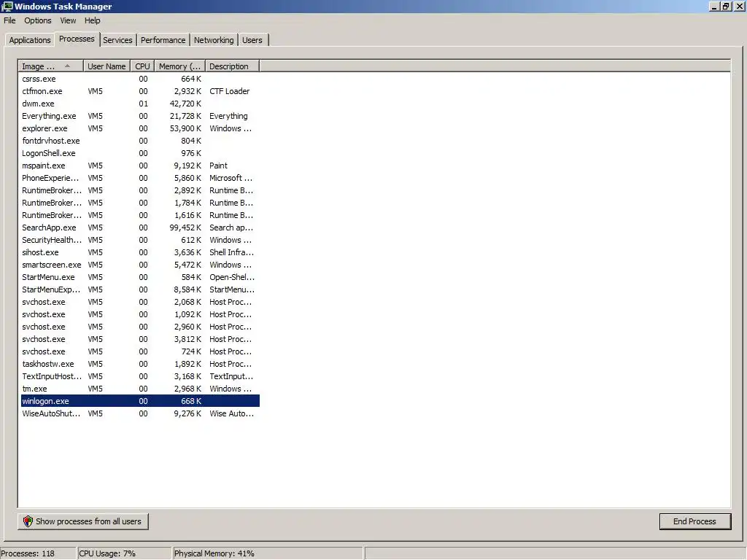
Task: Select the smartscreen.exe process
Action: 140,265
